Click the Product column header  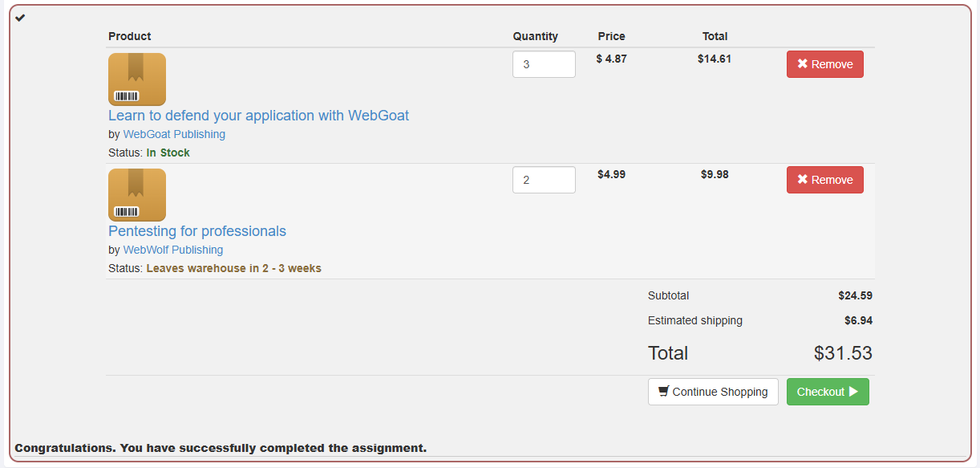[x=130, y=36]
